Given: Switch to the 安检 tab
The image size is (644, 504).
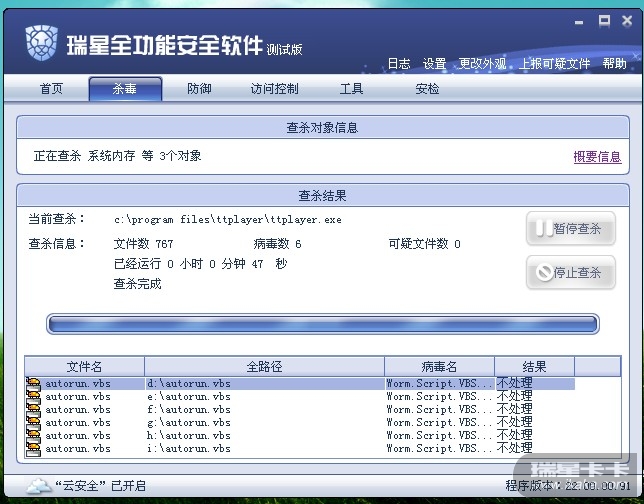Looking at the screenshot, I should click(427, 88).
